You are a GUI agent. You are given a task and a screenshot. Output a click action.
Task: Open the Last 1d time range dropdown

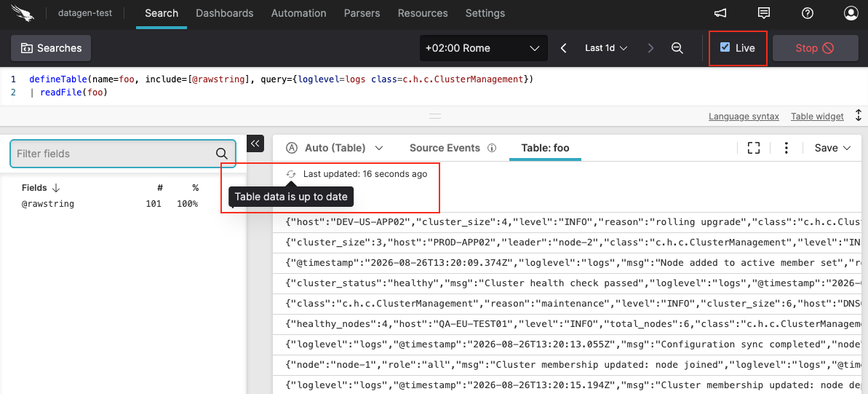pyautogui.click(x=606, y=48)
